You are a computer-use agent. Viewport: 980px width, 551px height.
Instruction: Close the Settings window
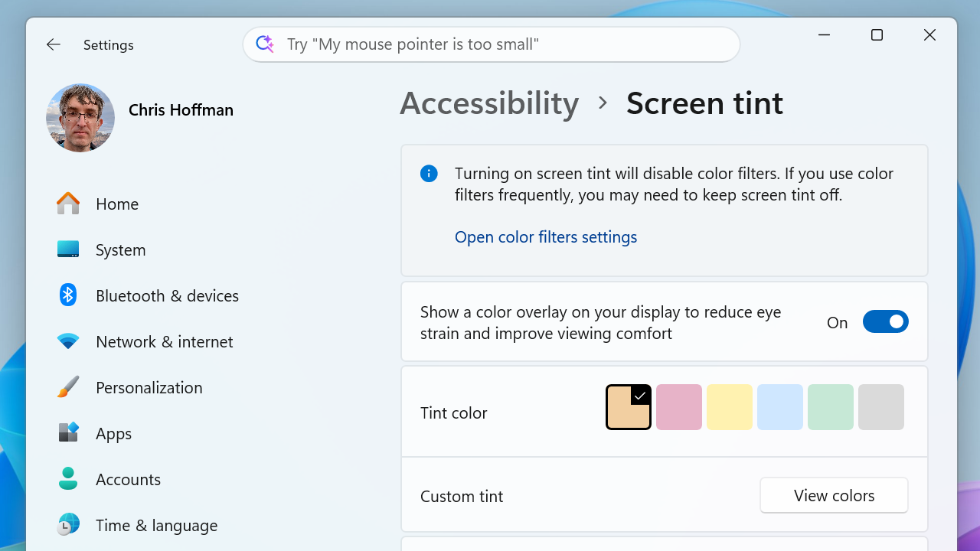[929, 35]
